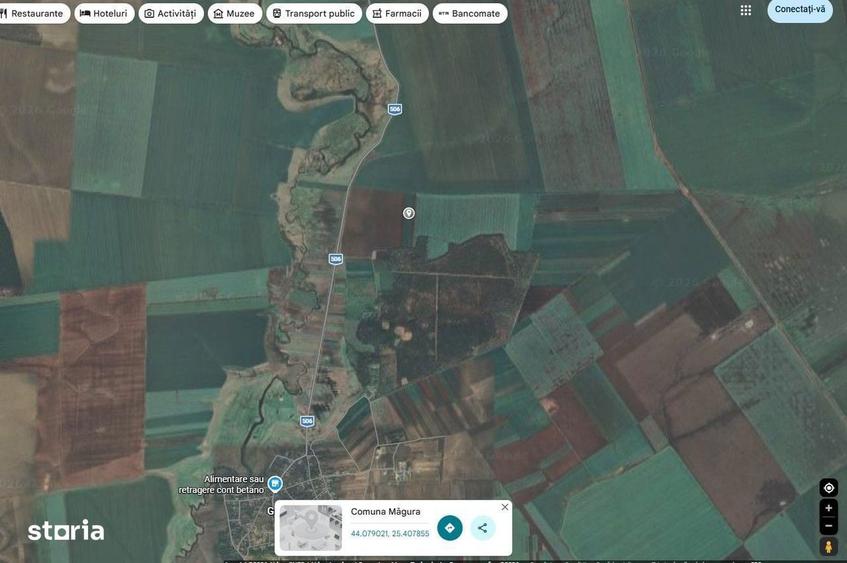Select the Transport public filter

314,13
